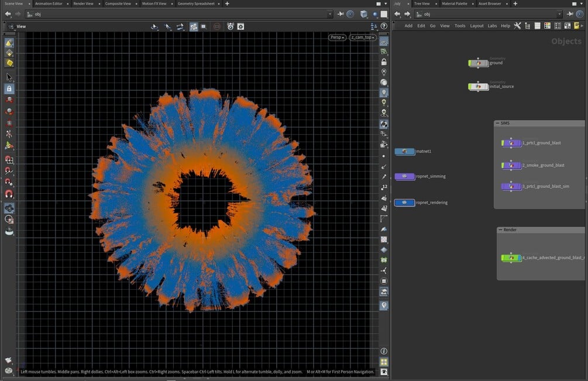Click the wrench tools icon in network toolbar
Screen dimensions: 588x381
517,26
